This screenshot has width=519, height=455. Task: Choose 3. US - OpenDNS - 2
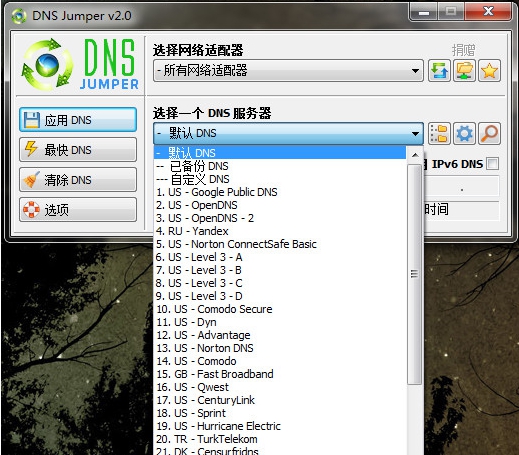click(x=280, y=218)
